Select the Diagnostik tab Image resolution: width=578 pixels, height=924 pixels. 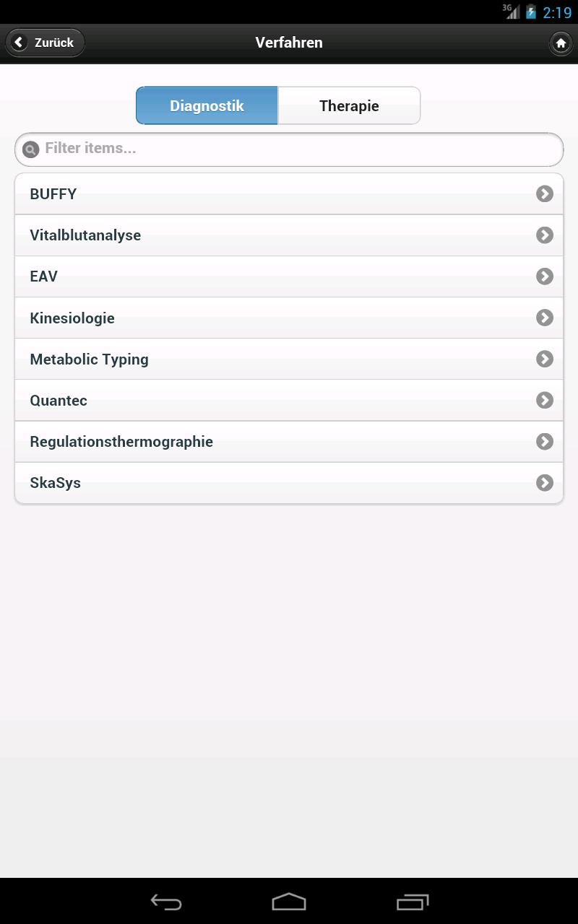207,105
